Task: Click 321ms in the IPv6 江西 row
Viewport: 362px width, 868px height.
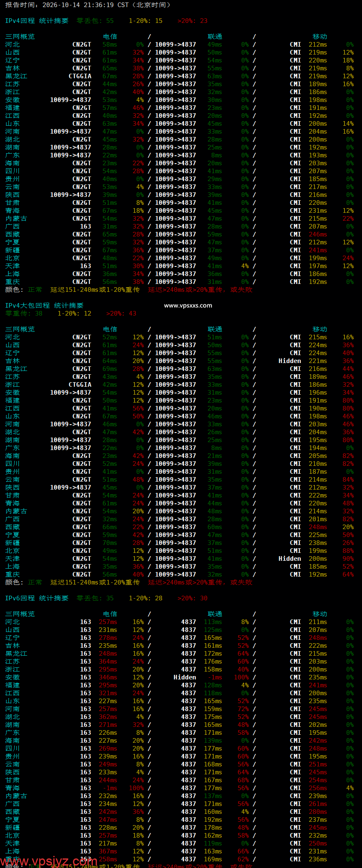Action: pos(108,693)
